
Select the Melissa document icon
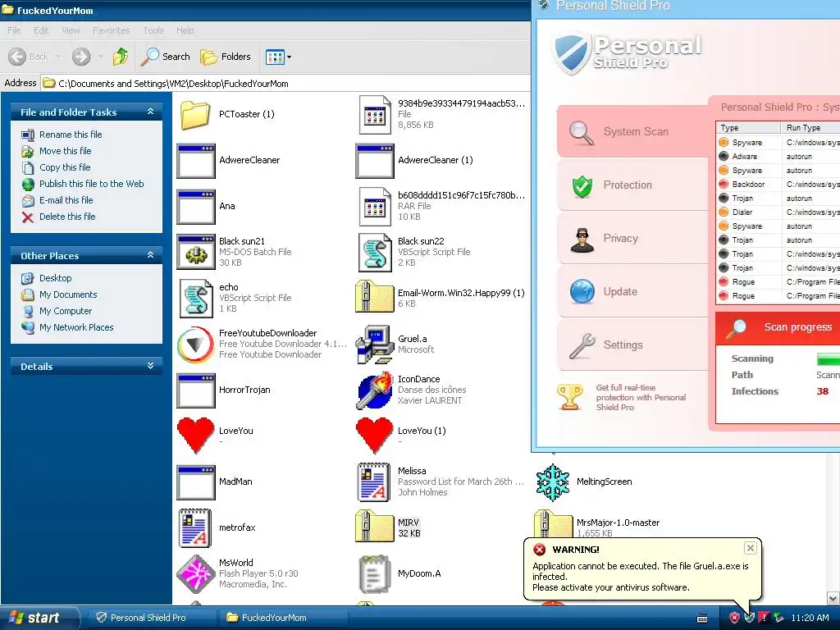click(374, 482)
